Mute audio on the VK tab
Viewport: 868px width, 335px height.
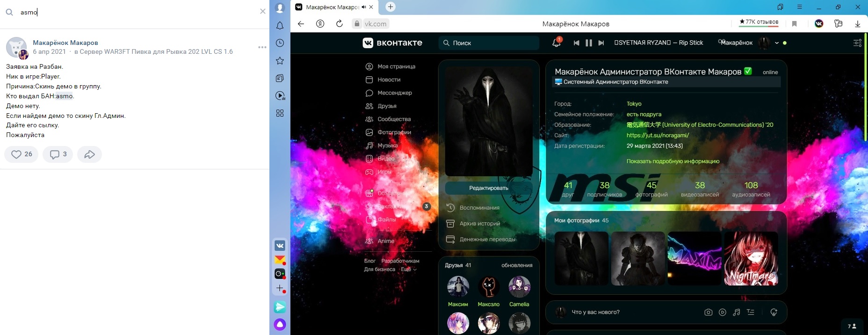click(x=363, y=7)
